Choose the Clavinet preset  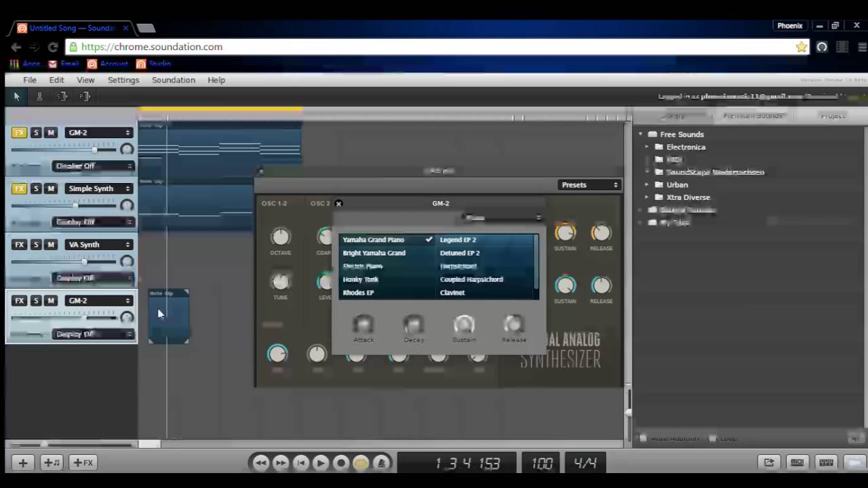[x=452, y=293]
